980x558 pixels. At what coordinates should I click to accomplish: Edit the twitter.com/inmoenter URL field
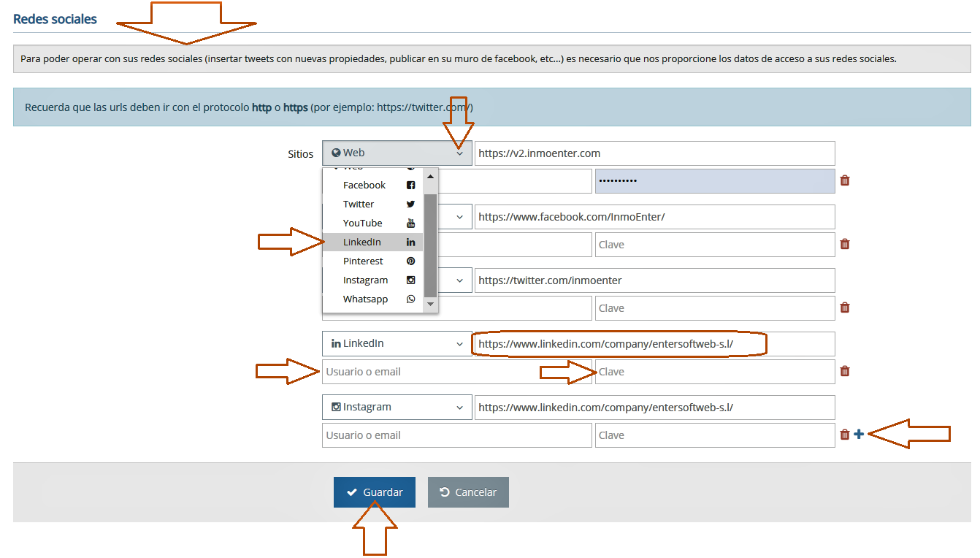coord(655,280)
